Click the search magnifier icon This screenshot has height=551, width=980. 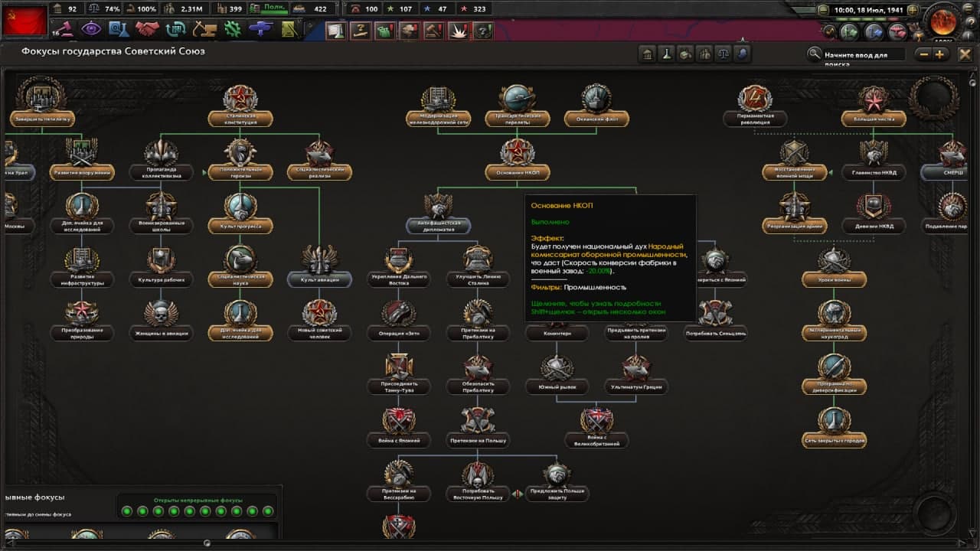click(815, 54)
